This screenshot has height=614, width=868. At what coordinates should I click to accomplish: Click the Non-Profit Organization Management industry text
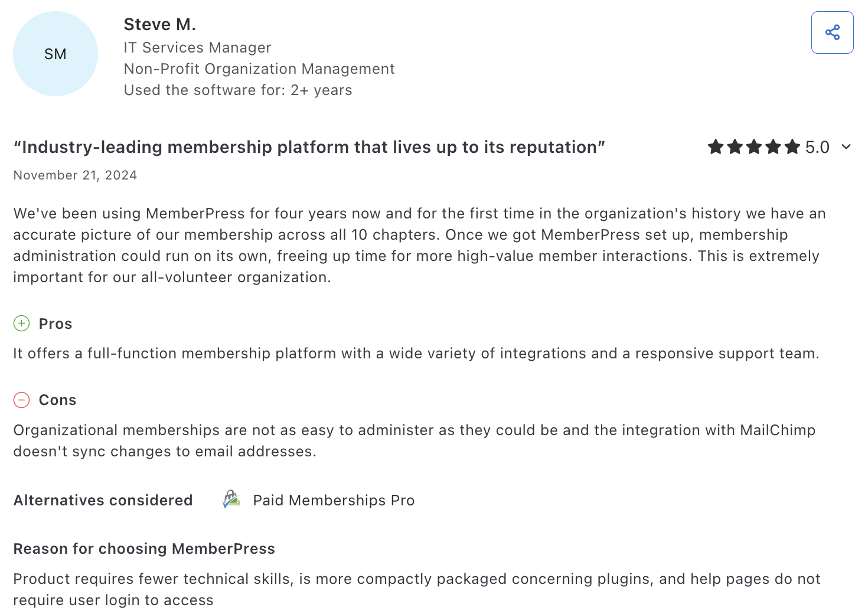click(259, 68)
